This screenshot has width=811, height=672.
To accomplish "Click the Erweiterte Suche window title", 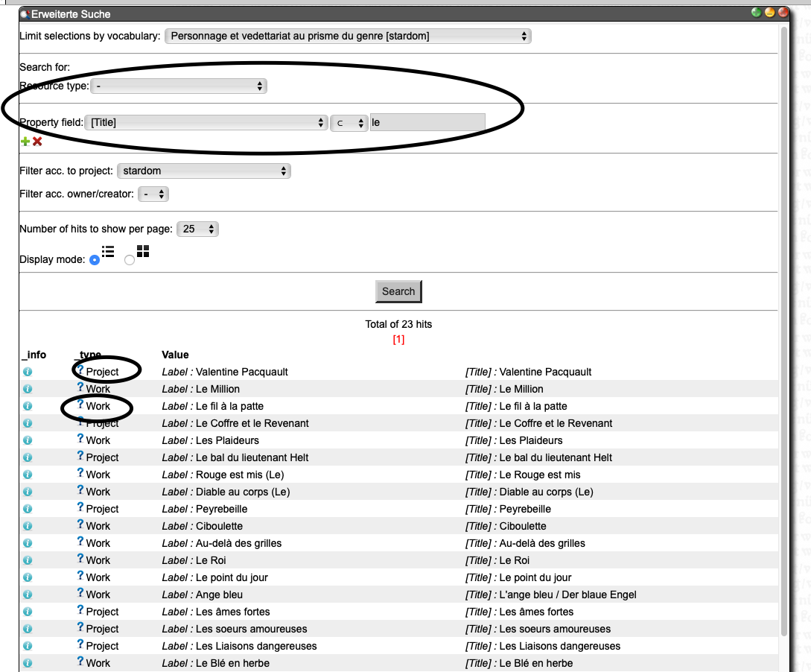I will click(x=71, y=14).
